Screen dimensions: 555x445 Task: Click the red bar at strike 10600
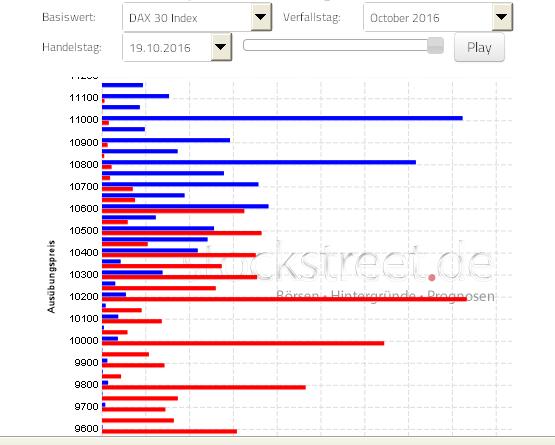click(173, 211)
